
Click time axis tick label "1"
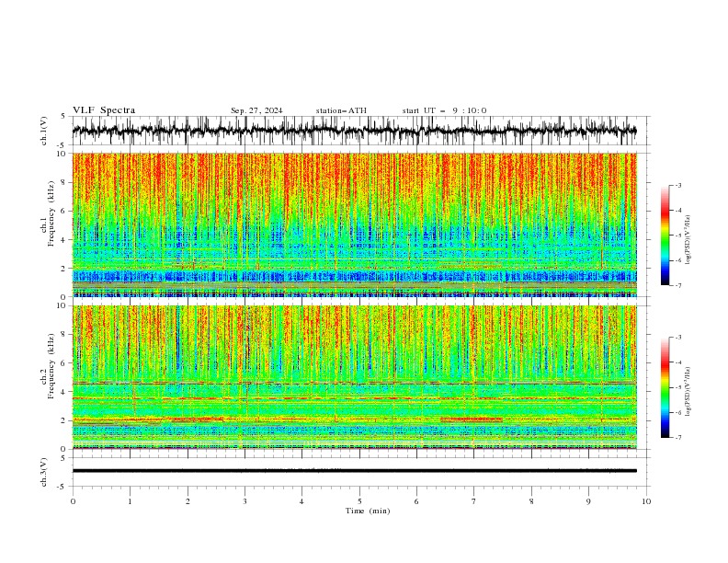(x=130, y=501)
